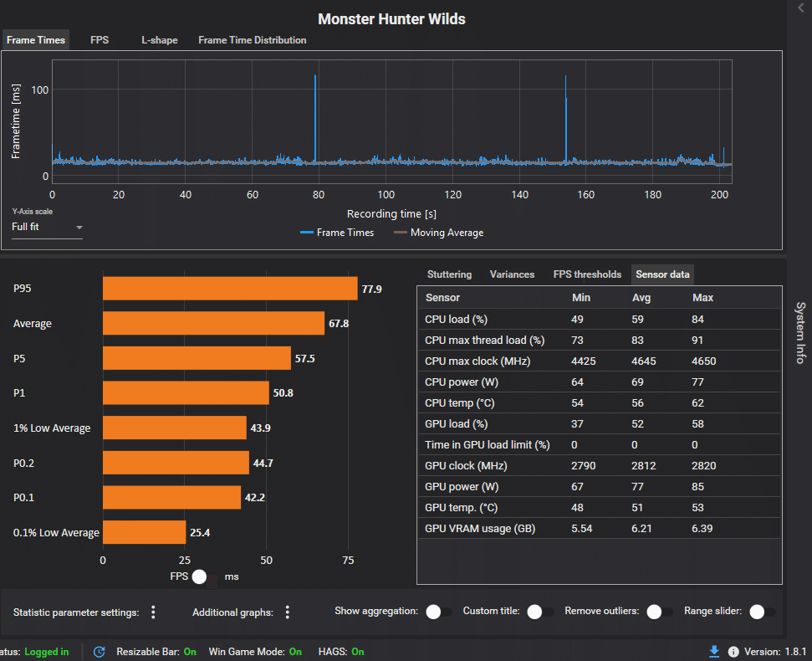812x661 pixels.
Task: Switch to Frame Times tab
Action: pos(36,40)
